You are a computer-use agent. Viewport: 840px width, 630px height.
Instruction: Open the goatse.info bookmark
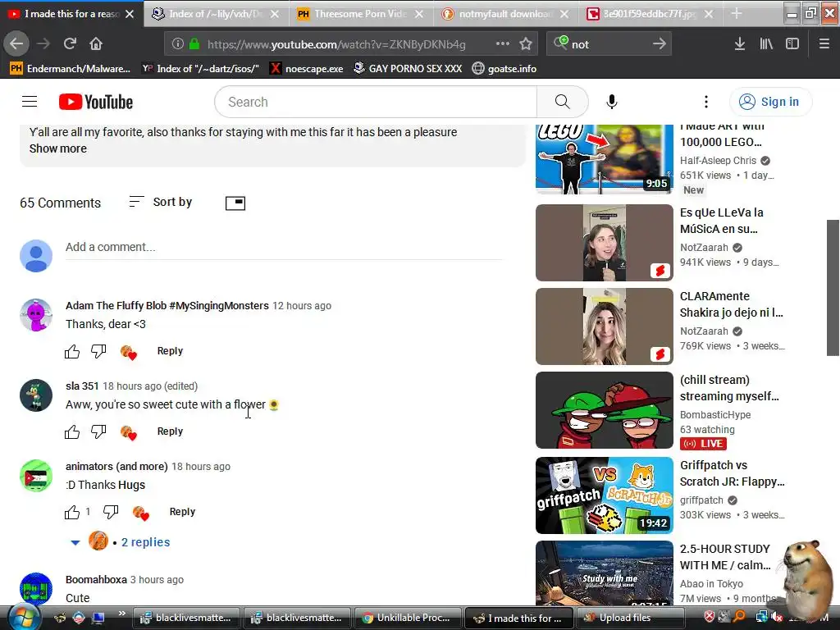click(x=504, y=69)
